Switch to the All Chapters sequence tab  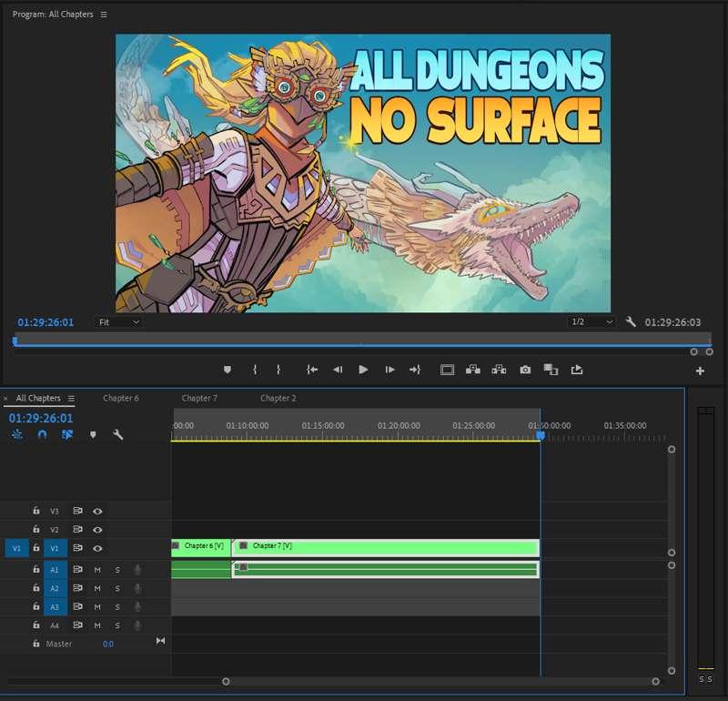click(38, 398)
